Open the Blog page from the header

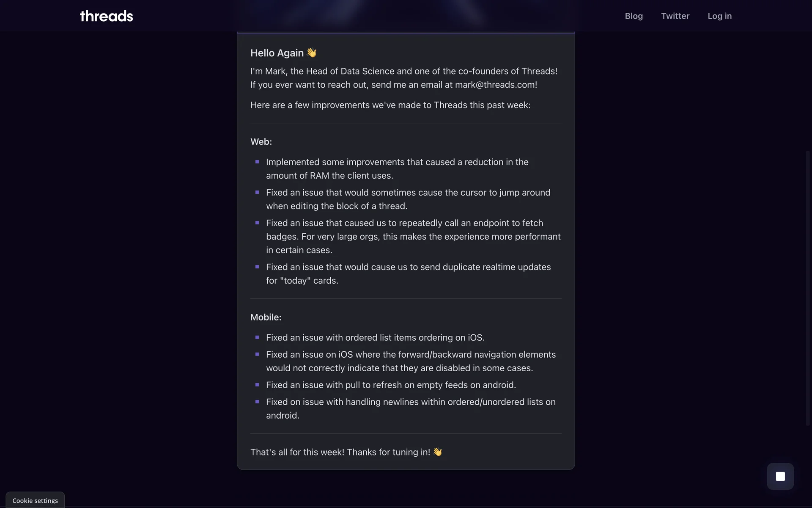634,16
